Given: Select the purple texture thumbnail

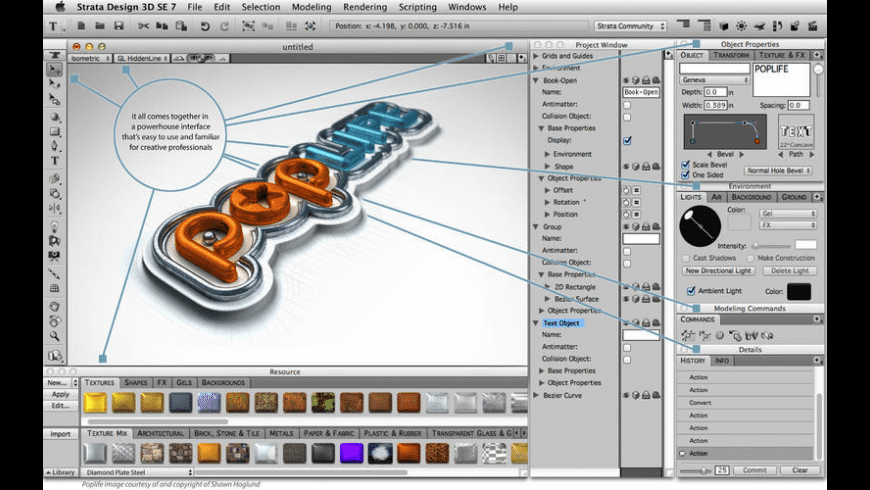Looking at the screenshot, I should (352, 453).
